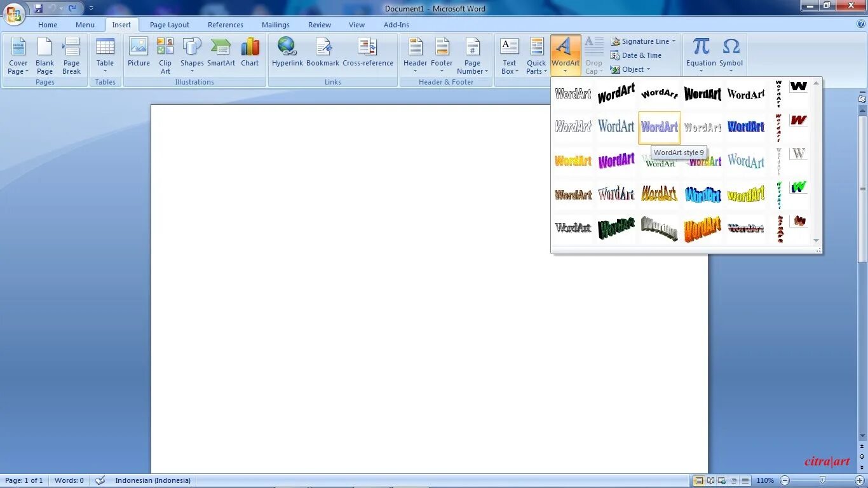Save the document via Quick Access toolbar
The width and height of the screenshot is (868, 488).
38,8
